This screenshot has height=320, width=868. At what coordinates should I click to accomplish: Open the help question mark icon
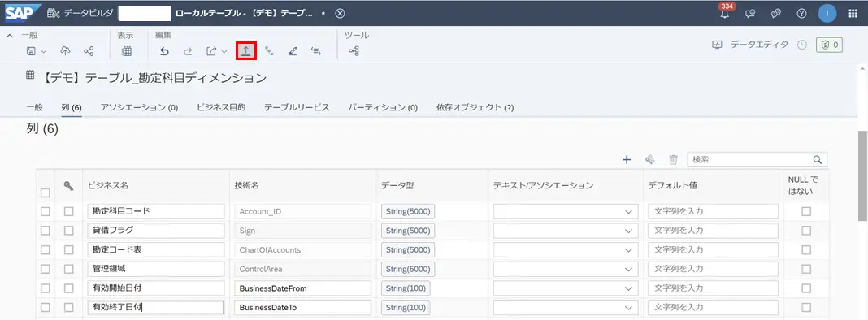(x=801, y=13)
